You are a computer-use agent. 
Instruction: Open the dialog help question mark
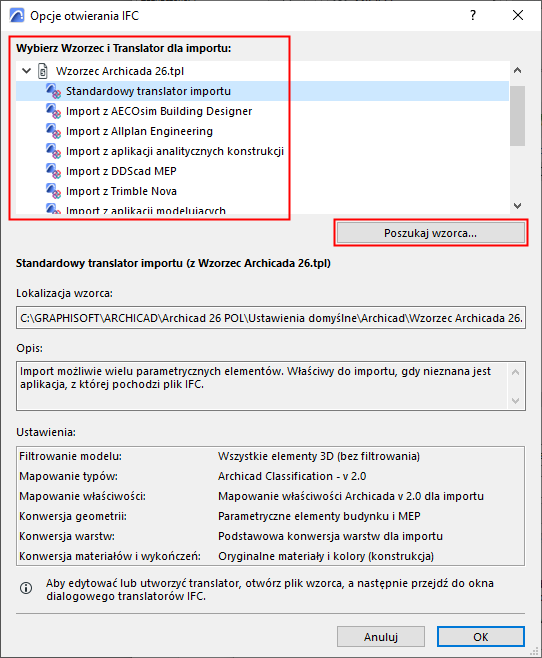(473, 16)
